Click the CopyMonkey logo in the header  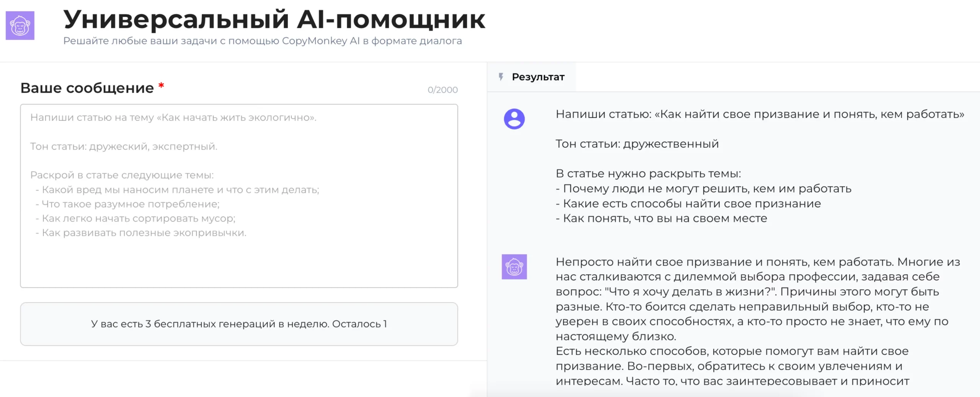pyautogui.click(x=20, y=26)
